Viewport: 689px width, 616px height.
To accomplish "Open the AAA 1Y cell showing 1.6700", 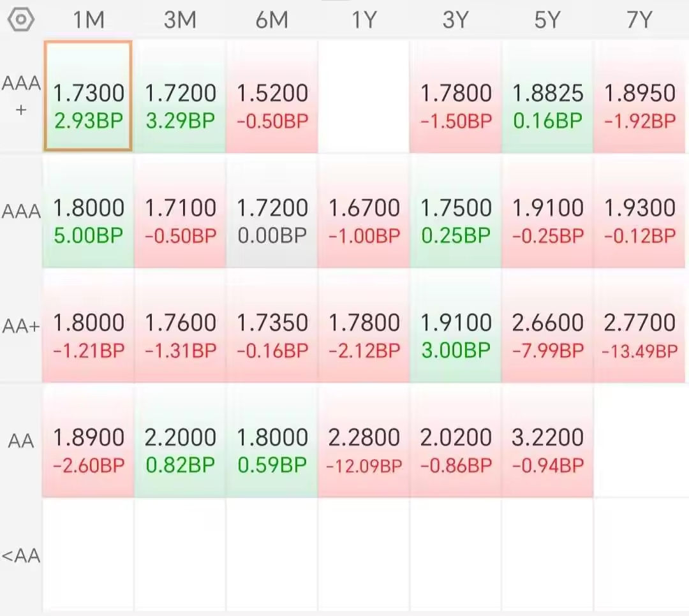I will point(364,211).
